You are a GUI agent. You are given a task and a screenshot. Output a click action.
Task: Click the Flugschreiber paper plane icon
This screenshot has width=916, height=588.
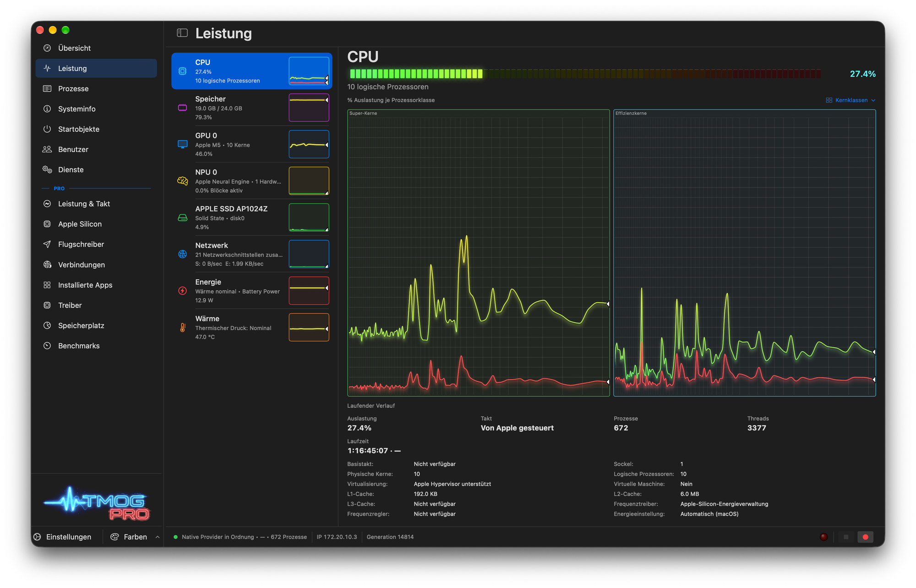47,244
